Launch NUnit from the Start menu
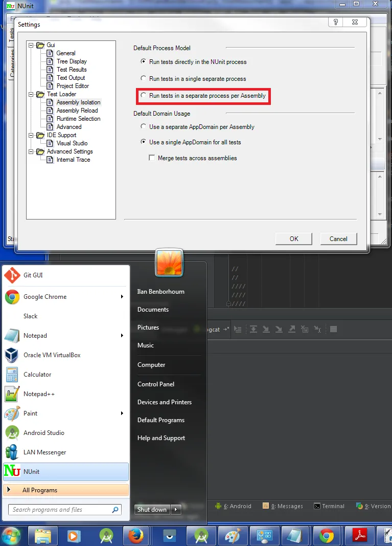 click(x=66, y=471)
